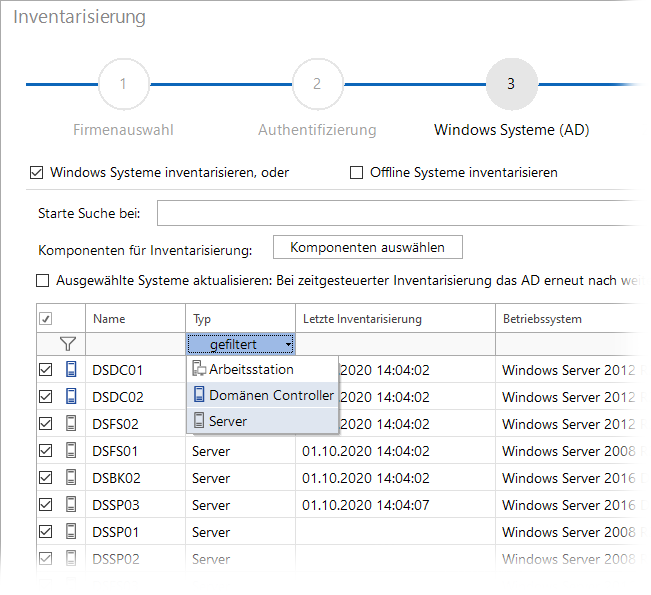Click the Letzte Inventarisierung filter field

coord(395,344)
